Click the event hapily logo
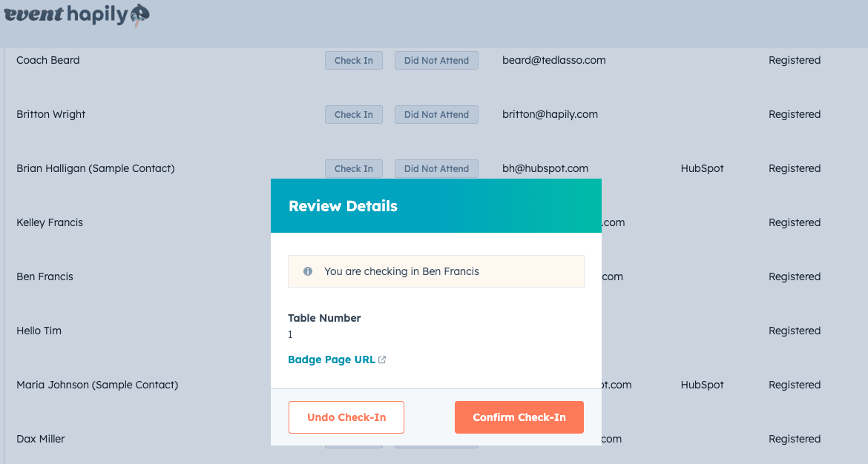The image size is (868, 464). [x=76, y=15]
